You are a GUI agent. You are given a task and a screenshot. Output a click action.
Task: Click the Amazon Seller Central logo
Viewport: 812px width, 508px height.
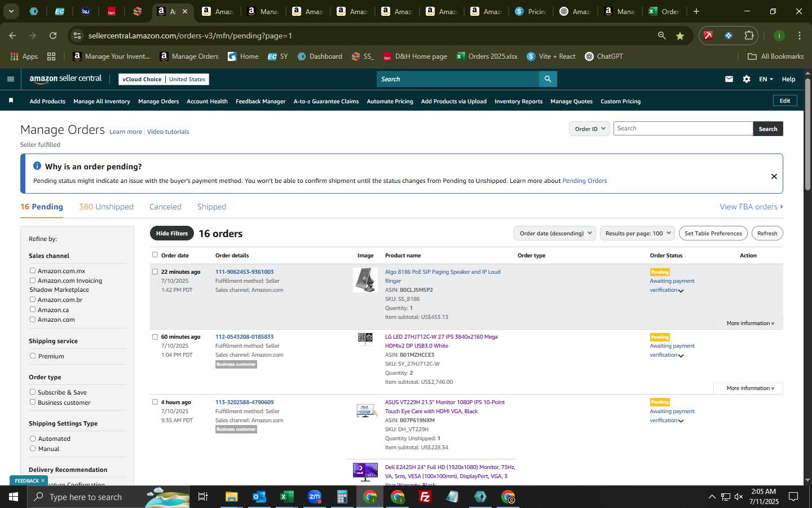[x=65, y=79]
